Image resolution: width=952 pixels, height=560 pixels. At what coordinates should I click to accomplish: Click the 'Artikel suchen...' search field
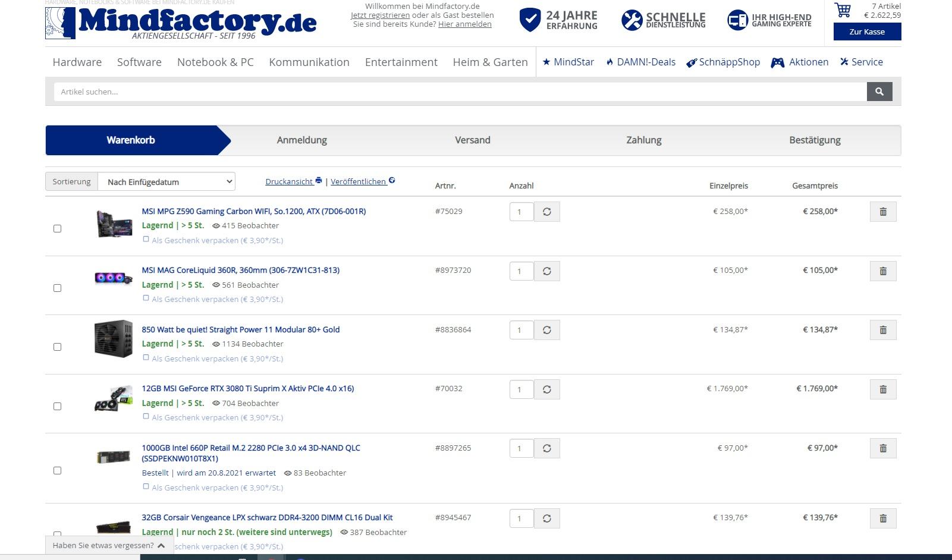460,92
